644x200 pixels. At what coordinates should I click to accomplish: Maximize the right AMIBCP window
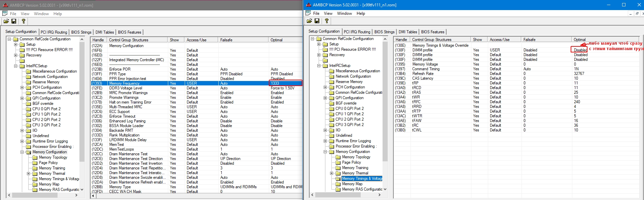pyautogui.click(x=624, y=5)
